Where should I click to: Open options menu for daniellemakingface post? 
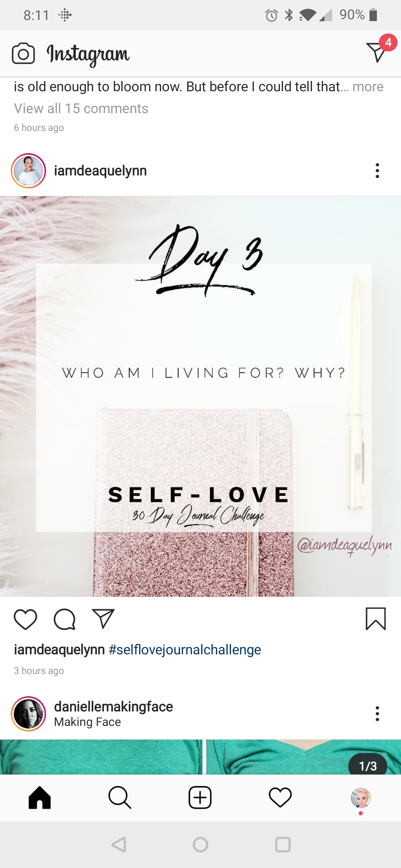click(377, 714)
